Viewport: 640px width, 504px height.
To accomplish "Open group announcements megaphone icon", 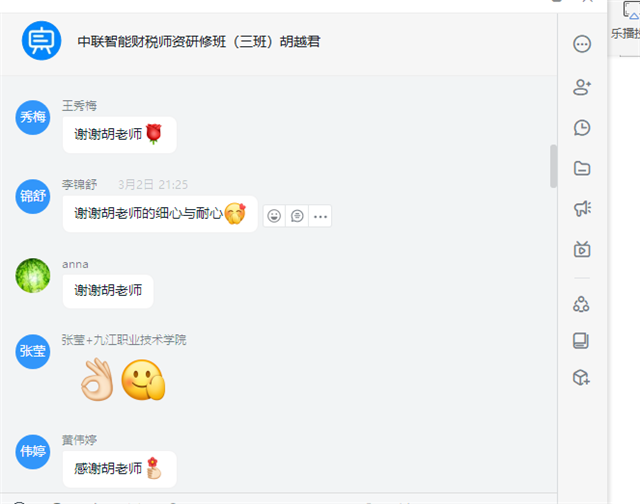I will [x=582, y=209].
